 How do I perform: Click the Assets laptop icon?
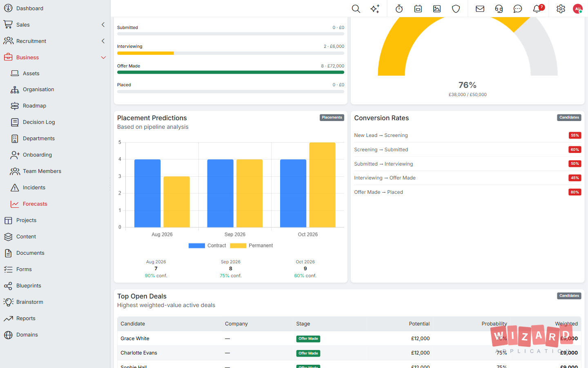coord(15,73)
